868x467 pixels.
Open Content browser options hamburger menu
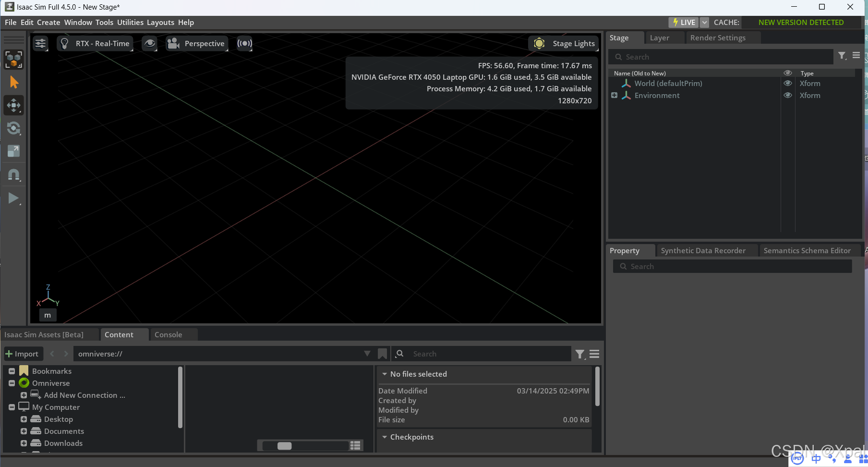pos(594,354)
